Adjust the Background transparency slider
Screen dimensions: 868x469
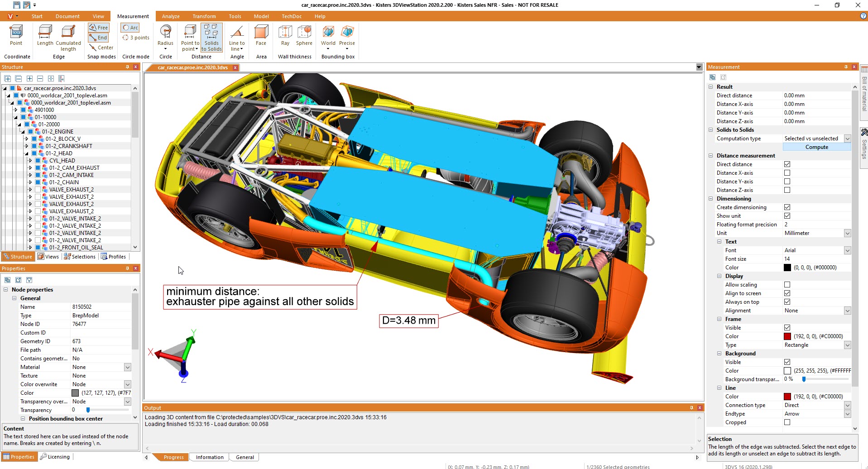point(804,379)
